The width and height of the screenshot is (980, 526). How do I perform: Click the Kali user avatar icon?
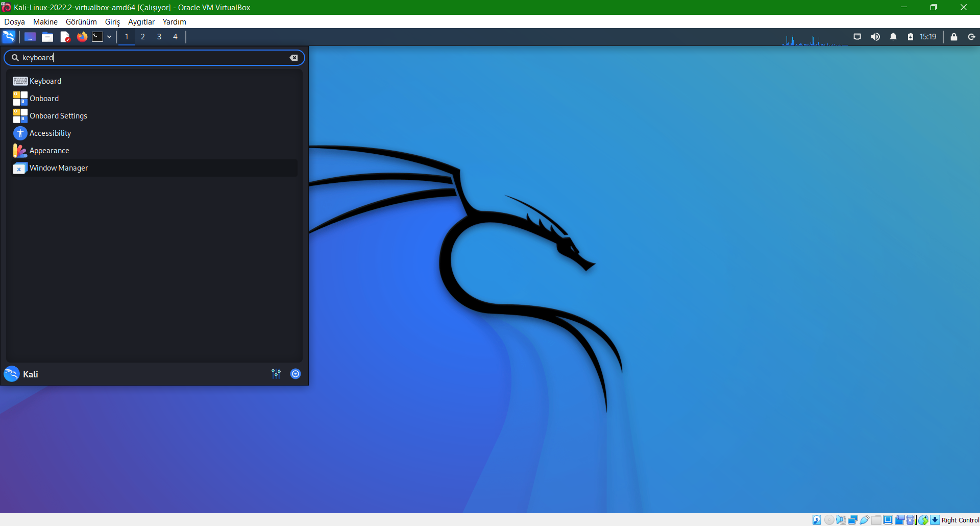12,374
